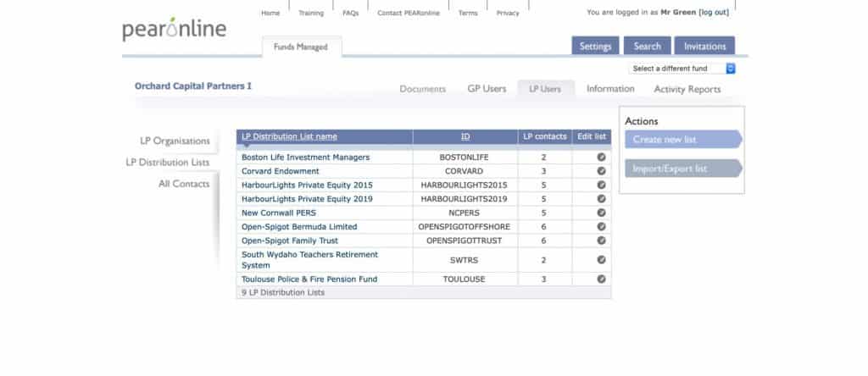Open the Information tab
The height and width of the screenshot is (376, 868).
click(x=610, y=88)
